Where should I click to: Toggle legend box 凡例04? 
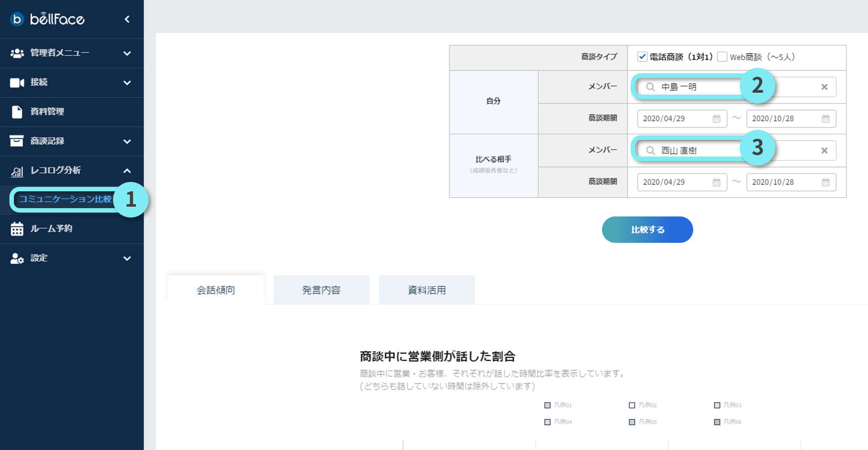tap(547, 422)
